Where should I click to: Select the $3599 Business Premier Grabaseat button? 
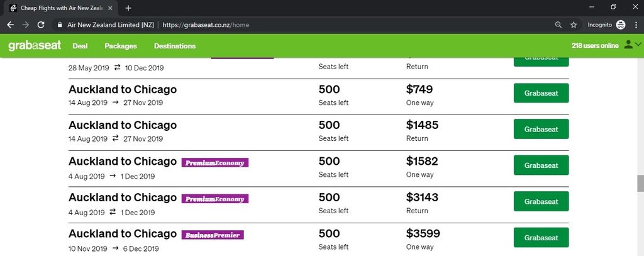pyautogui.click(x=541, y=238)
